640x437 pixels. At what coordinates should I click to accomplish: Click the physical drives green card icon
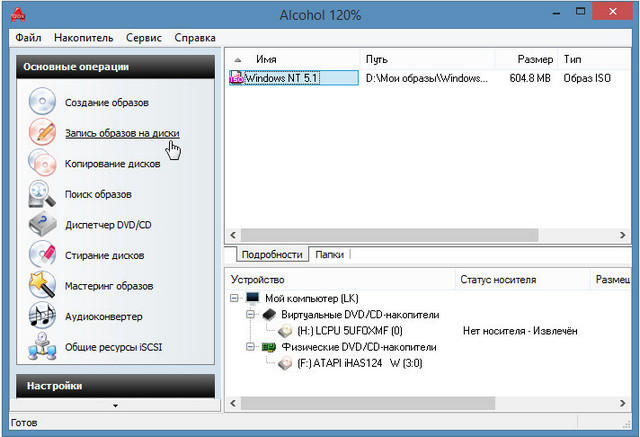coord(269,347)
